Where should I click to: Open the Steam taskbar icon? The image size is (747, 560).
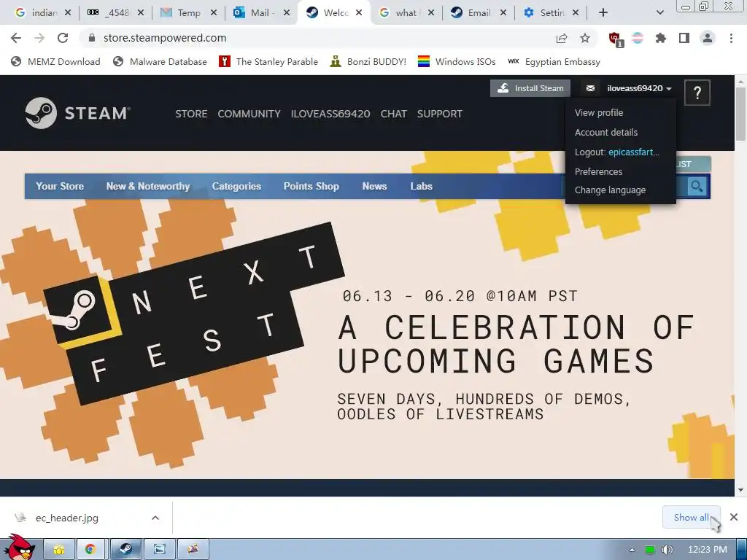pos(125,550)
